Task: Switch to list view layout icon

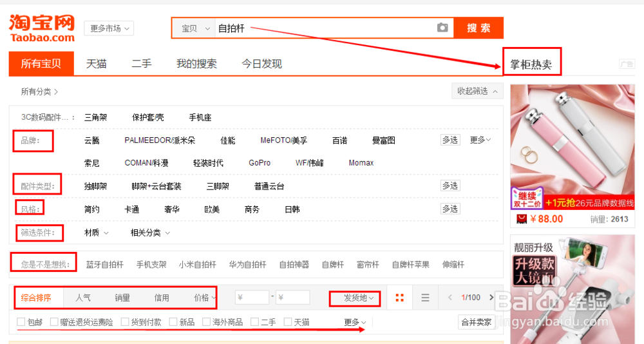Action: pyautogui.click(x=425, y=298)
